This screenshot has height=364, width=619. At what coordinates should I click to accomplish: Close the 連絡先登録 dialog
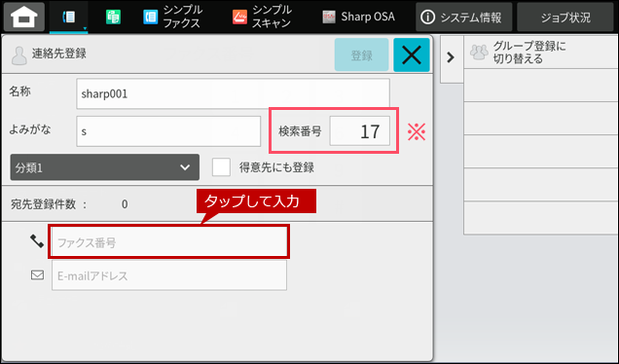point(412,55)
